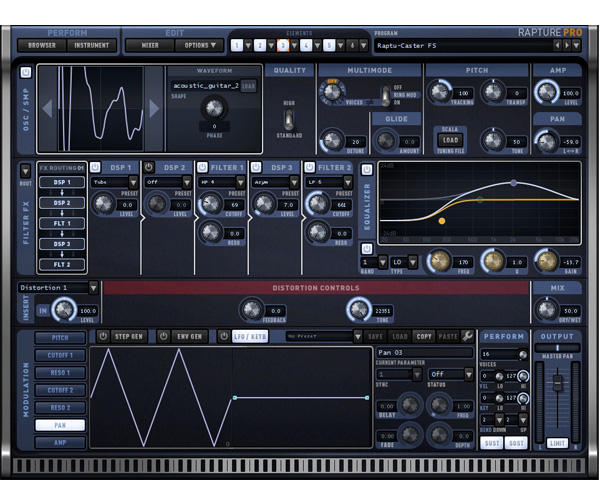Image resolution: width=600 pixels, height=500 pixels.
Task: Click the Detune knob
Action: pos(332,141)
